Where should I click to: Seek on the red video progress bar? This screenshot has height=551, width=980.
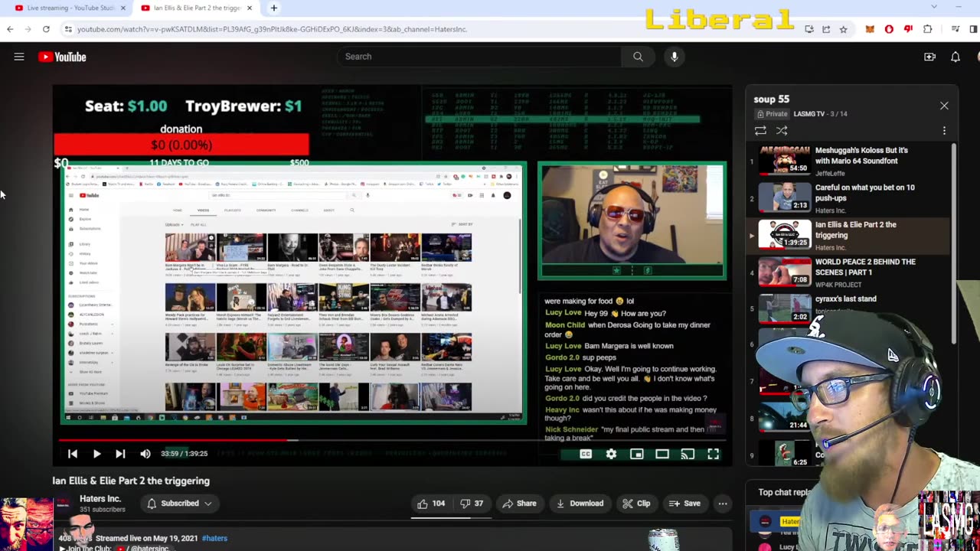pos(392,440)
